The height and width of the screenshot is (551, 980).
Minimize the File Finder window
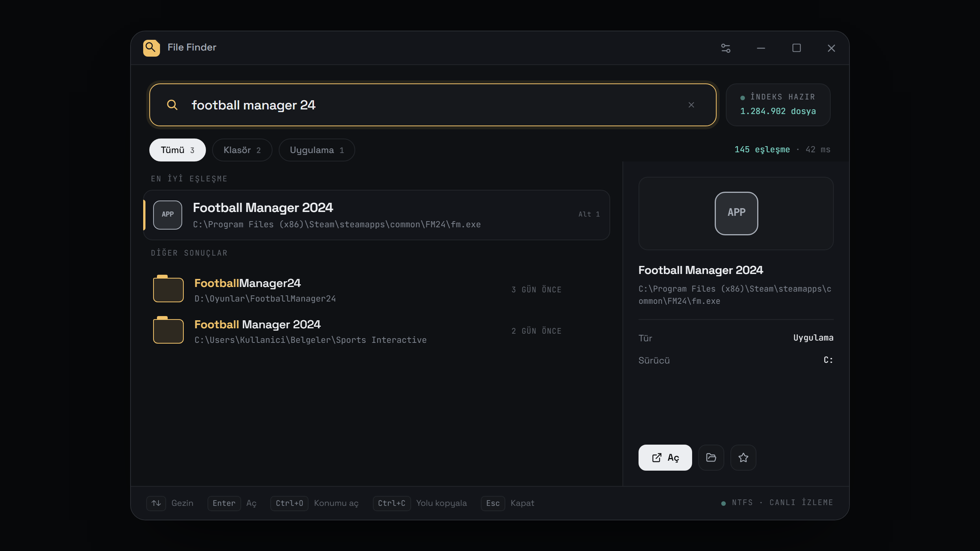[x=761, y=48]
